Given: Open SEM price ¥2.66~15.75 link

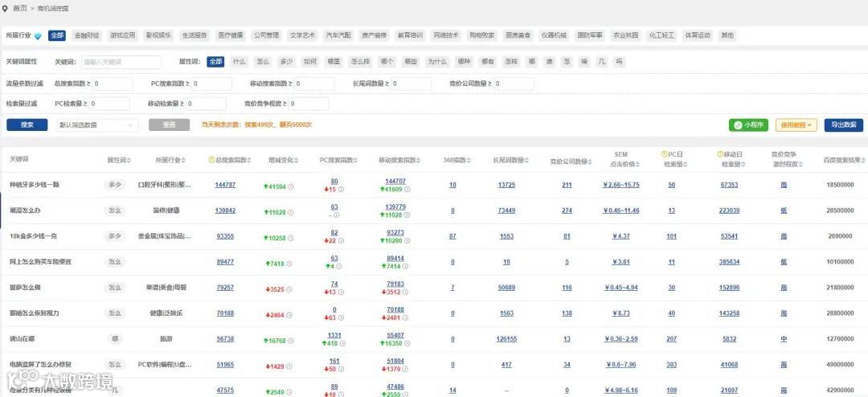Looking at the screenshot, I should coord(621,185).
